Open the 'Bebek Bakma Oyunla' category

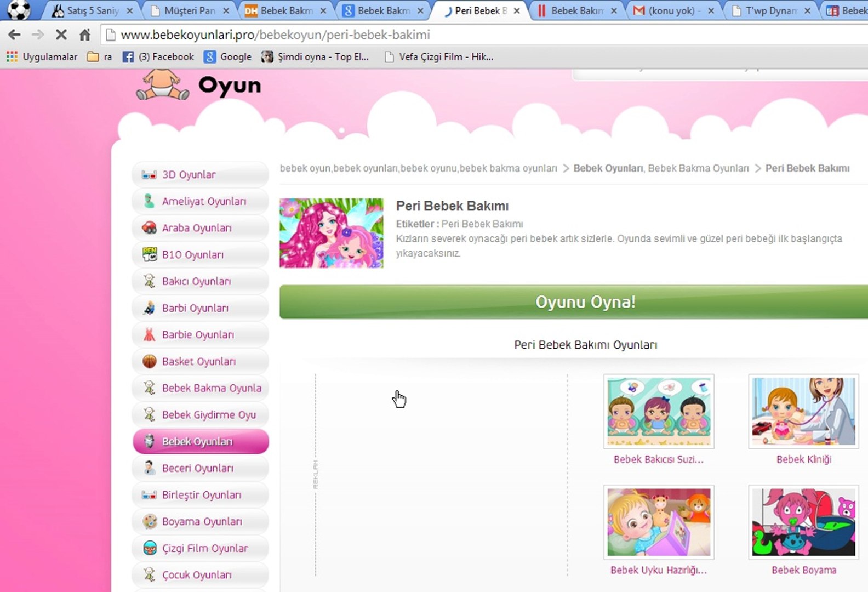click(x=201, y=388)
